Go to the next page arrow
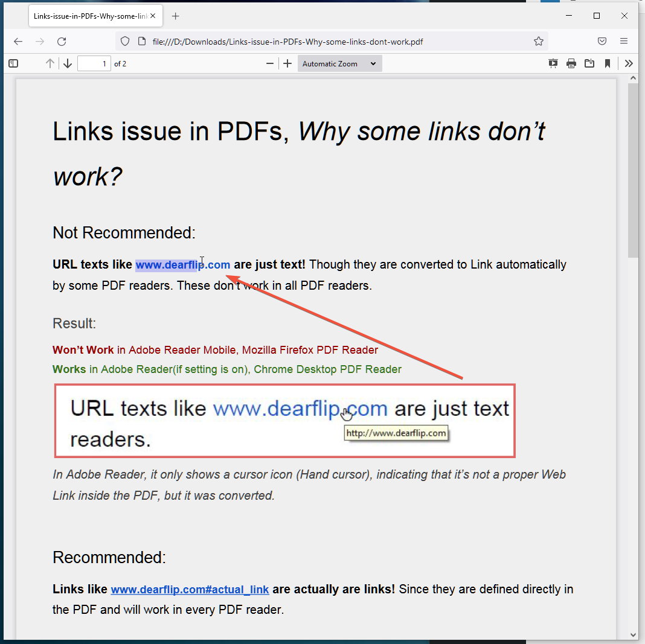 [x=67, y=63]
